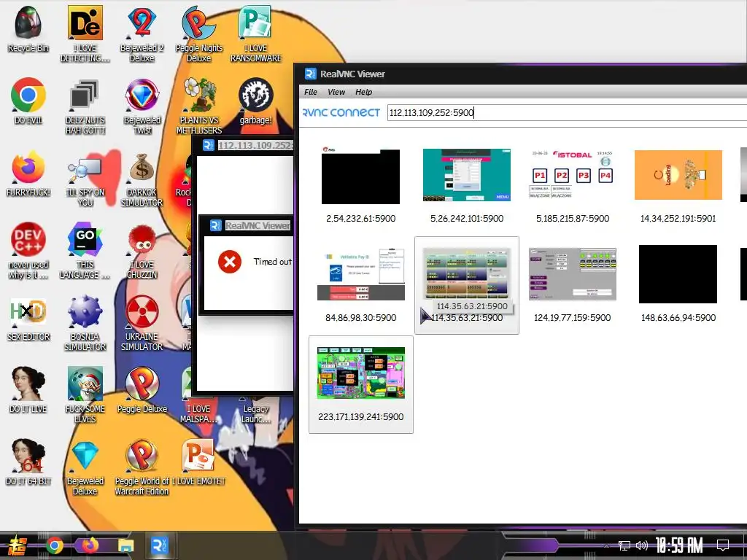Launch Peggle Nights Deluxe shortcut

point(198,23)
